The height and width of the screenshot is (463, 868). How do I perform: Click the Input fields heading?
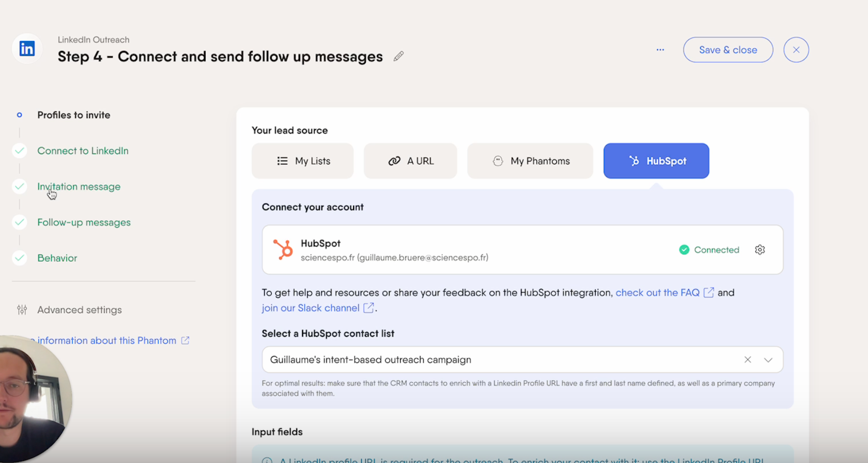(277, 432)
